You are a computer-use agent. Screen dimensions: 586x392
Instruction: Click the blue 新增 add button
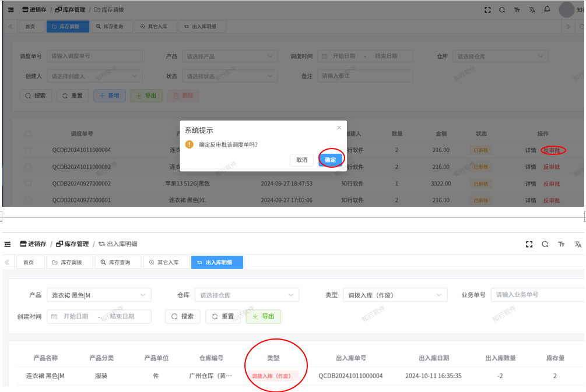110,96
